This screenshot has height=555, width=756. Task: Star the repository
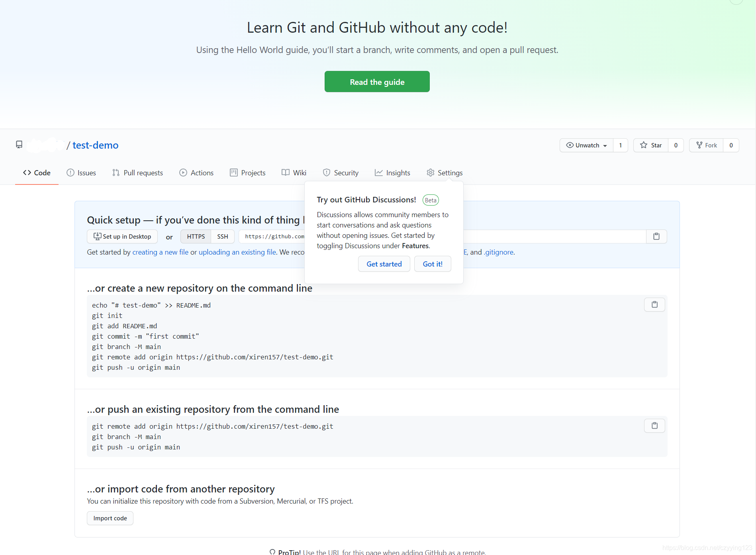[x=651, y=145]
